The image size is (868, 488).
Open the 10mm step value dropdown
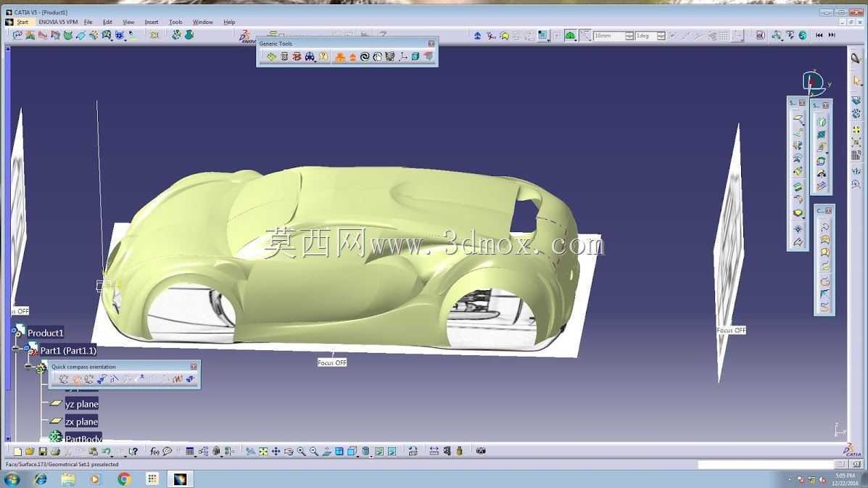point(629,36)
